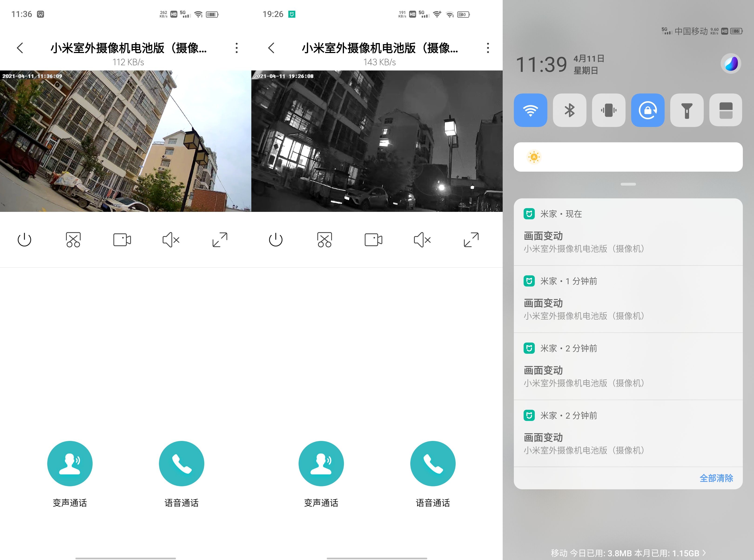Tap the back arrow in the 19:26 camera screen
Image resolution: width=754 pixels, height=560 pixels.
pos(271,48)
